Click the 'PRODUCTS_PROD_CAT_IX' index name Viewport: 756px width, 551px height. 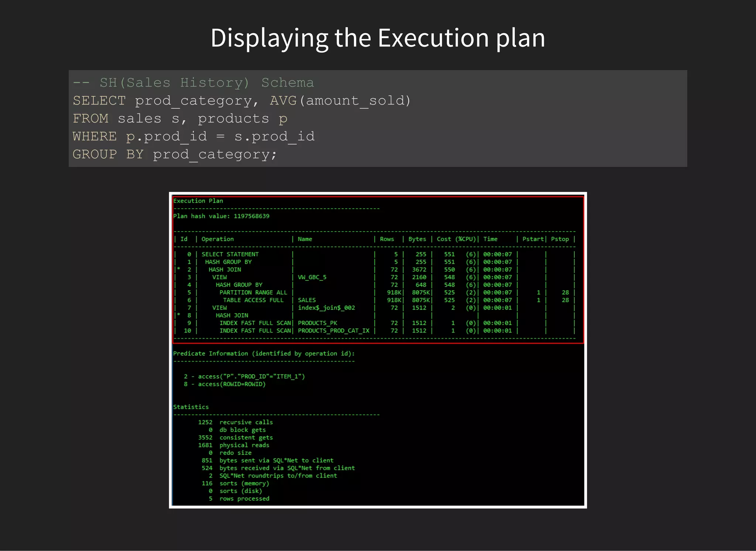(x=333, y=331)
